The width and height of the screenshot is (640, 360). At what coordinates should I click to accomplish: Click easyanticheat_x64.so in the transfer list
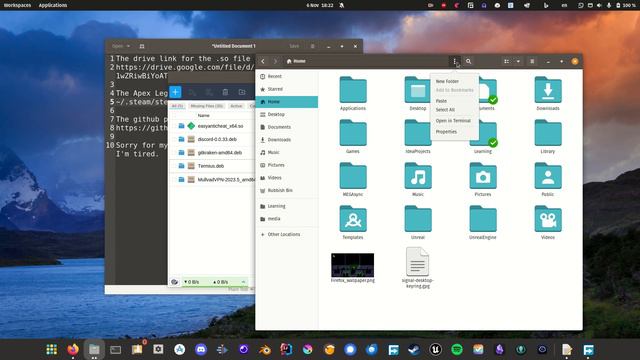[220, 126]
